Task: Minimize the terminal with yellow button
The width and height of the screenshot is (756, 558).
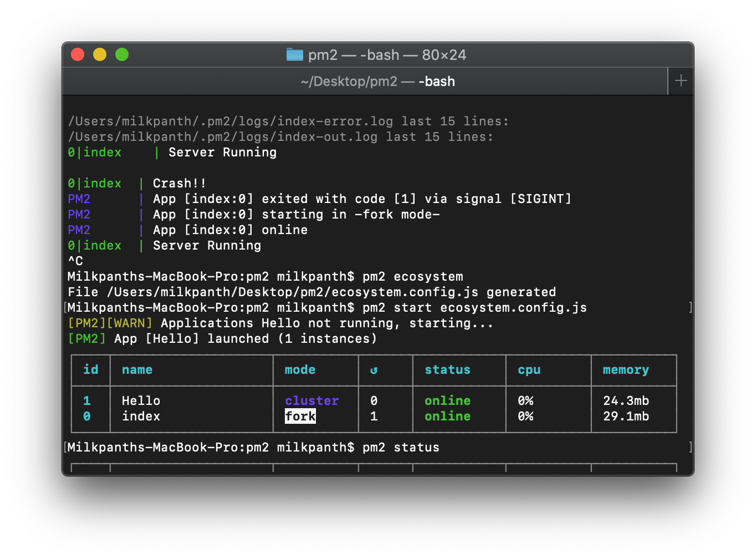Action: pos(100,54)
